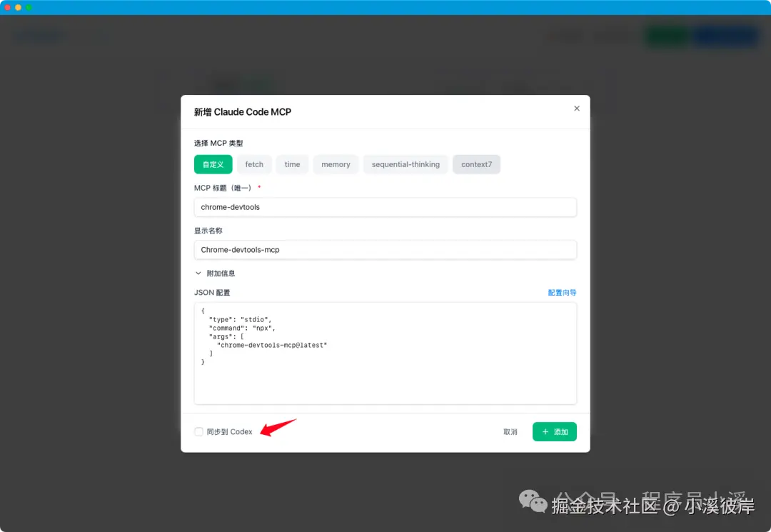Click inside the JSON 配置 text area
This screenshot has height=532, width=771.
[x=385, y=353]
